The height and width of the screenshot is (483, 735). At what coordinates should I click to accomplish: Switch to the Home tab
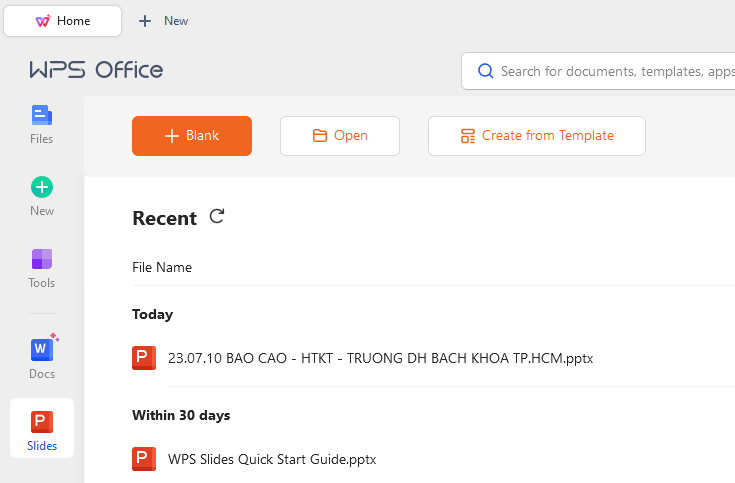click(63, 21)
